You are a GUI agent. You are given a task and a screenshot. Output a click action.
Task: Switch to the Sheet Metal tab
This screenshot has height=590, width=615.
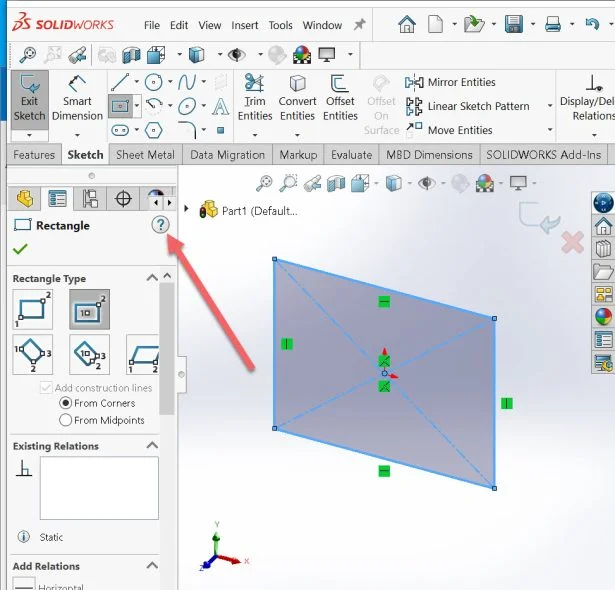[x=145, y=155]
